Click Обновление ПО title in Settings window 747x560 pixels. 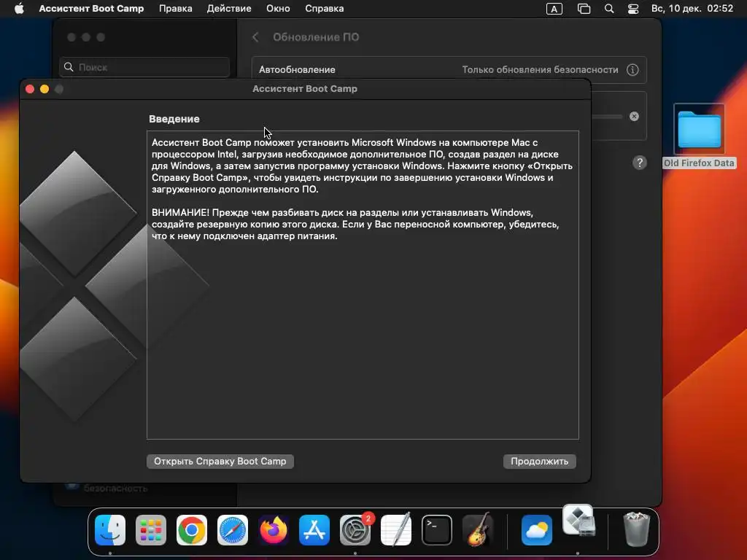coord(316,37)
